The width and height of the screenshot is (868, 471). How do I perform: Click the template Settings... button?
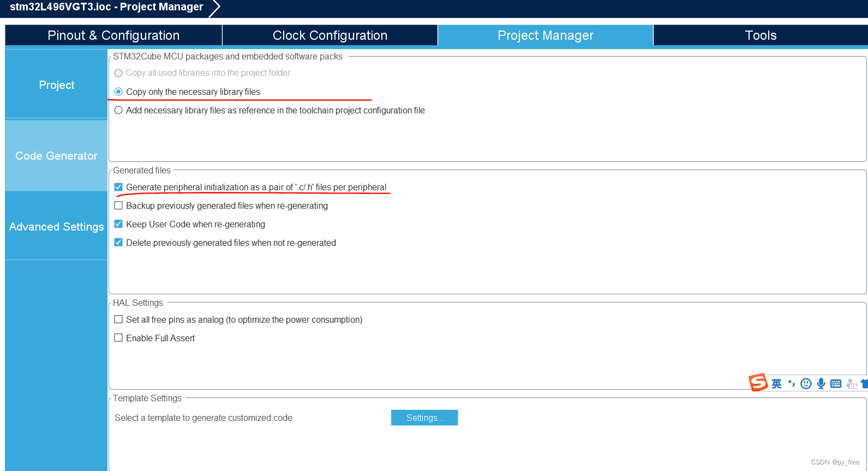pos(424,418)
